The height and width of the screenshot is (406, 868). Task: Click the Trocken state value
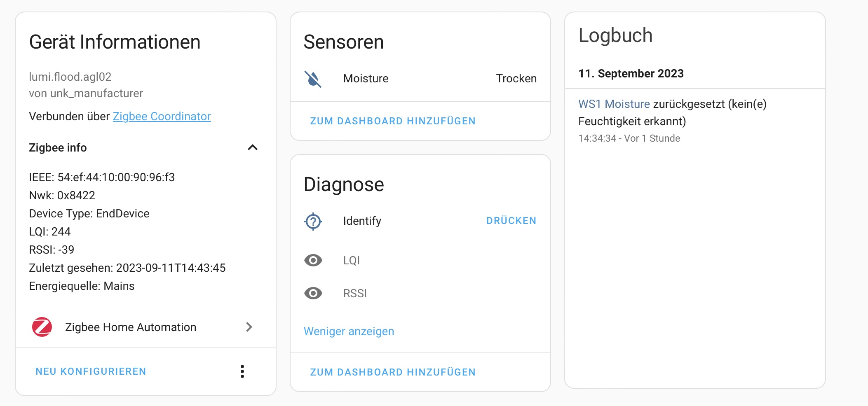[x=516, y=79]
